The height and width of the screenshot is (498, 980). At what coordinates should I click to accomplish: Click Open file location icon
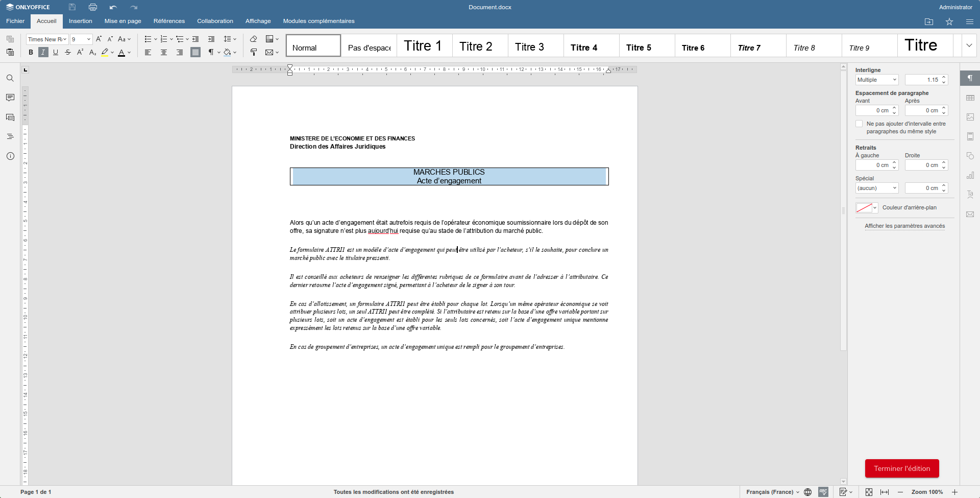coord(929,21)
